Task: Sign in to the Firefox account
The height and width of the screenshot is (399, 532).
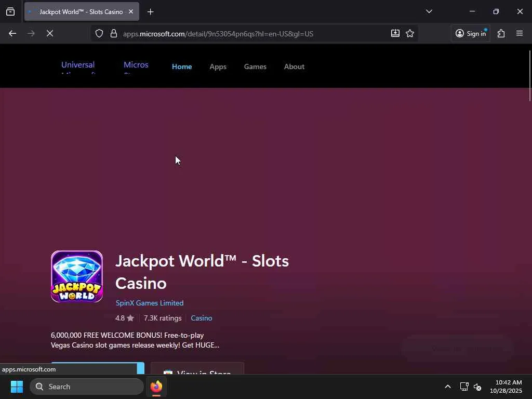Action: (x=471, y=33)
